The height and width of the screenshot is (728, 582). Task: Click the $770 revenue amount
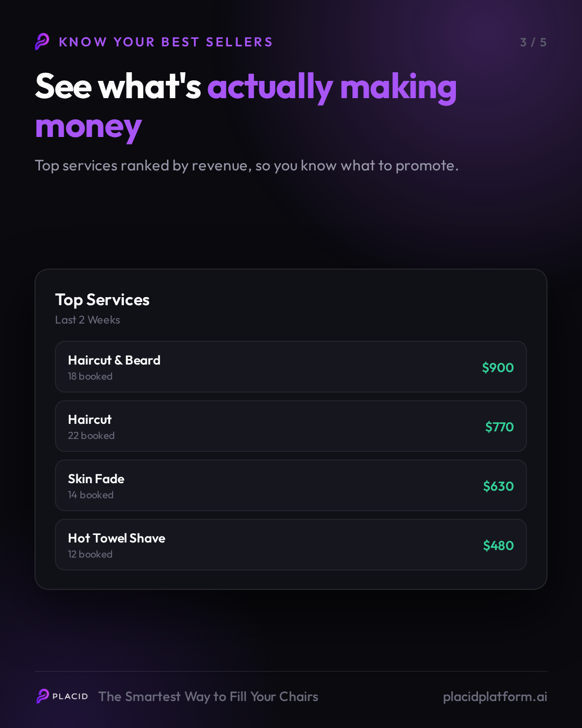click(500, 427)
